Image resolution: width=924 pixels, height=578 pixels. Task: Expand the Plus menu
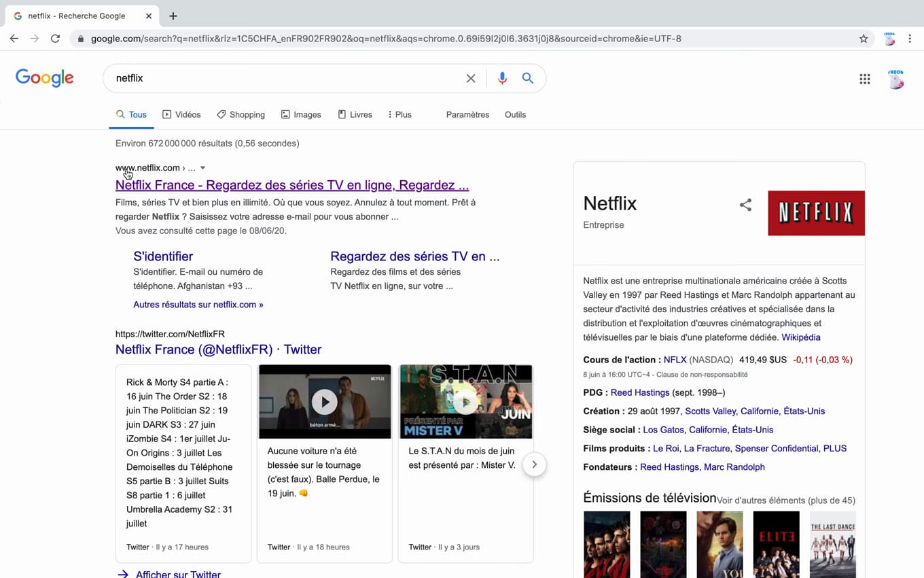(399, 115)
